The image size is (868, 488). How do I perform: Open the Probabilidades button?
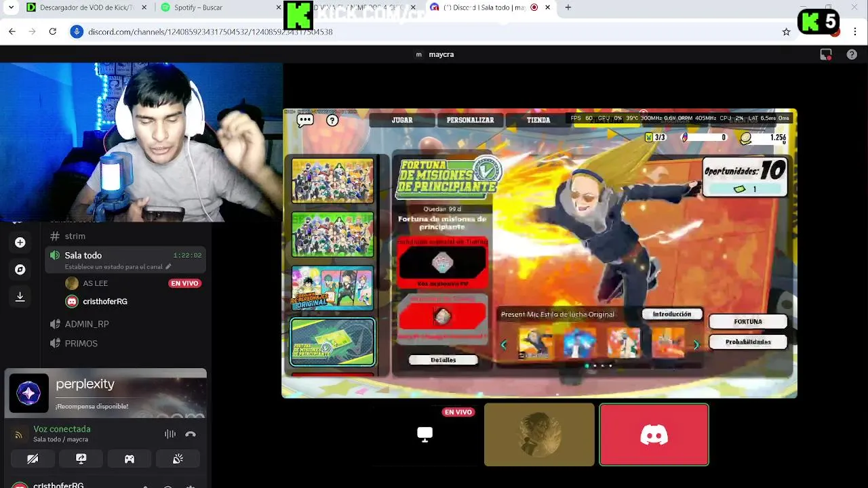(748, 342)
